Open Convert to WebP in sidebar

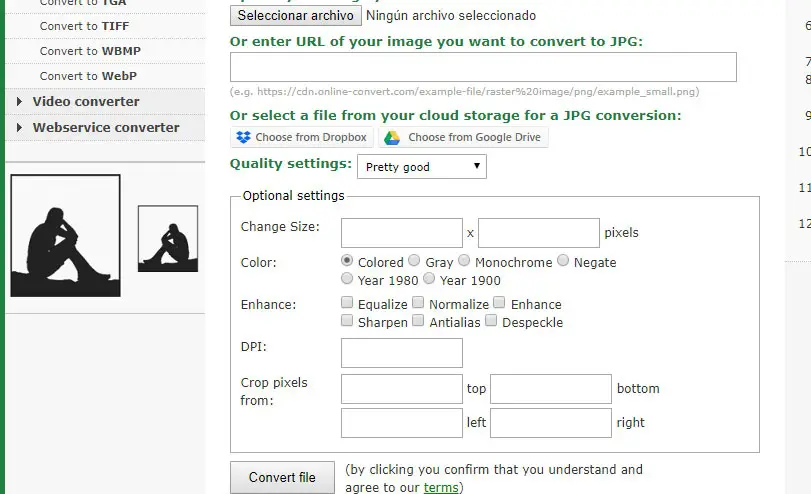(88, 76)
